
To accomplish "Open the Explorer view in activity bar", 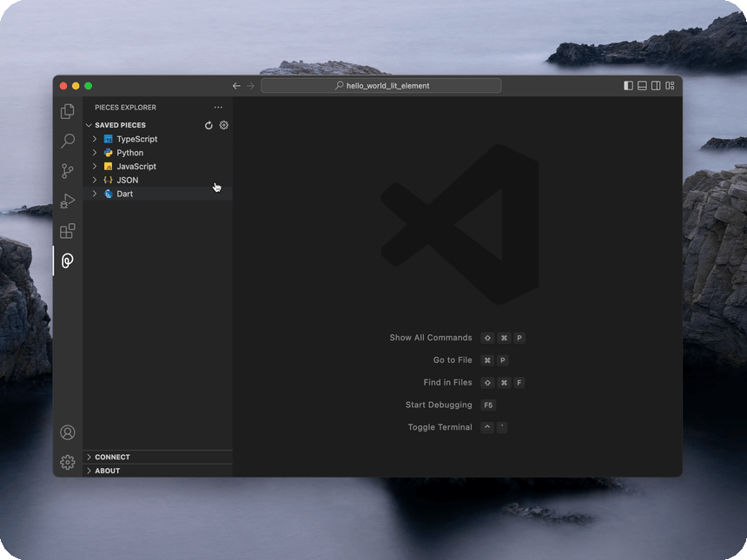I will [x=68, y=111].
